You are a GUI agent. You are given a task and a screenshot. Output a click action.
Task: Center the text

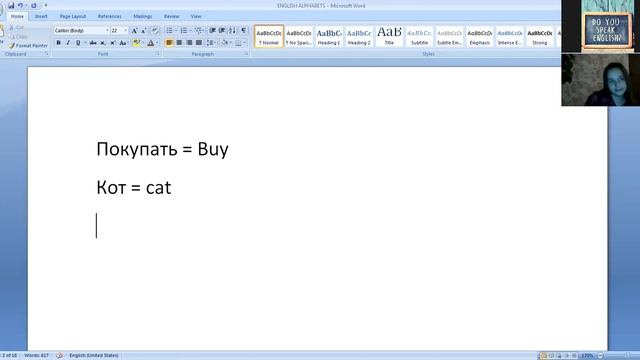pyautogui.click(x=179, y=43)
